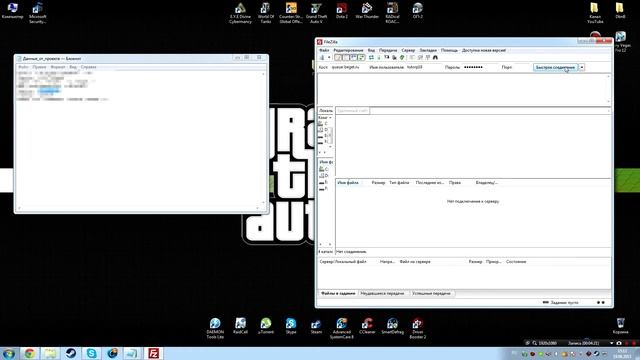Open CCleaner desktop icon

[367, 326]
